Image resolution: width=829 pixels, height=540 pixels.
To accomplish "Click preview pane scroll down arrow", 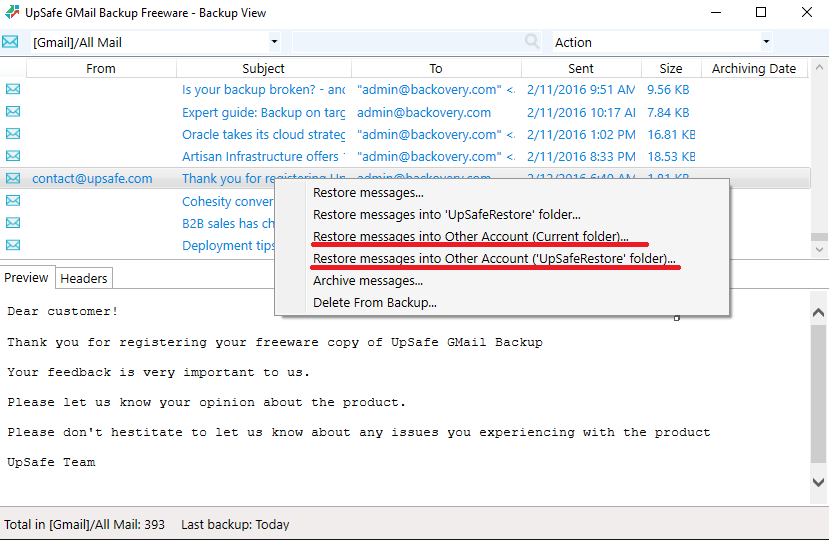I will pos(818,482).
